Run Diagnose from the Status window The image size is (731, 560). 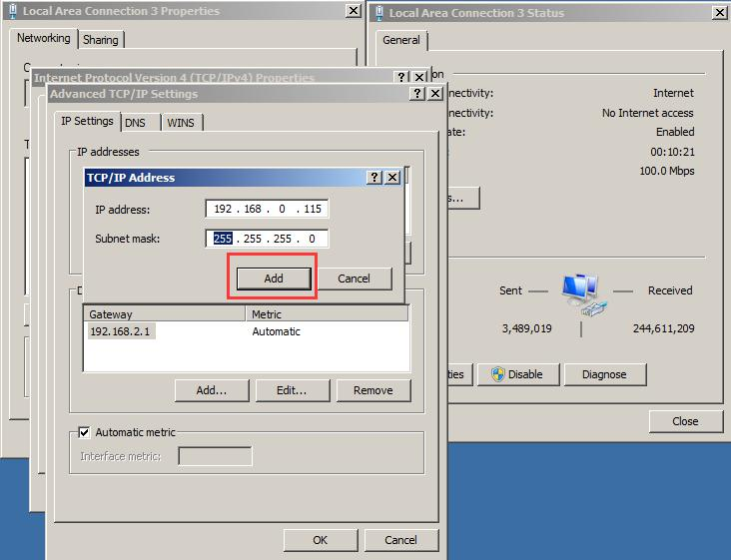pos(604,374)
